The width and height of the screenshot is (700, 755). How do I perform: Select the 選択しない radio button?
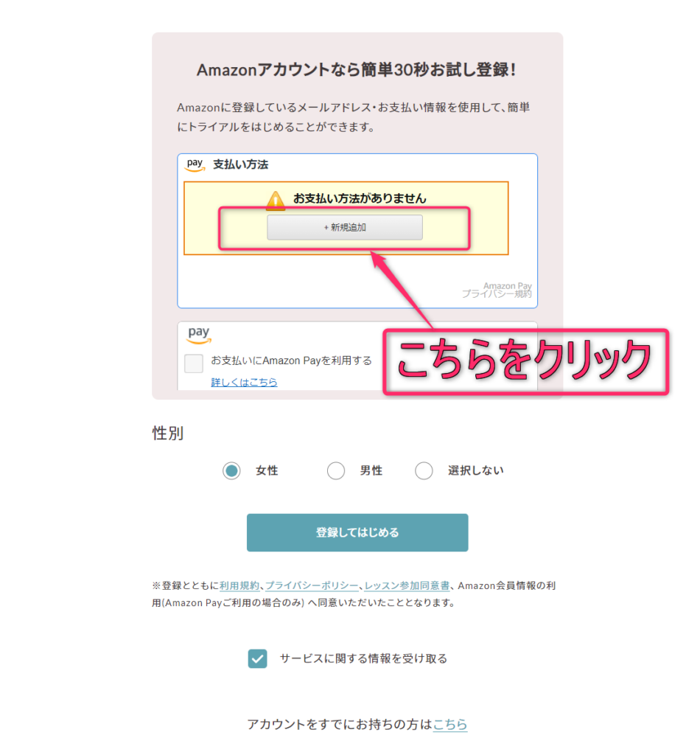(424, 470)
